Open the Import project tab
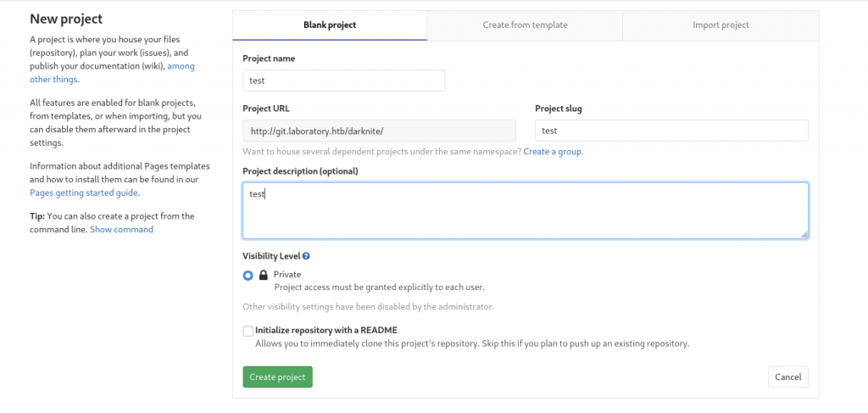 coord(721,25)
